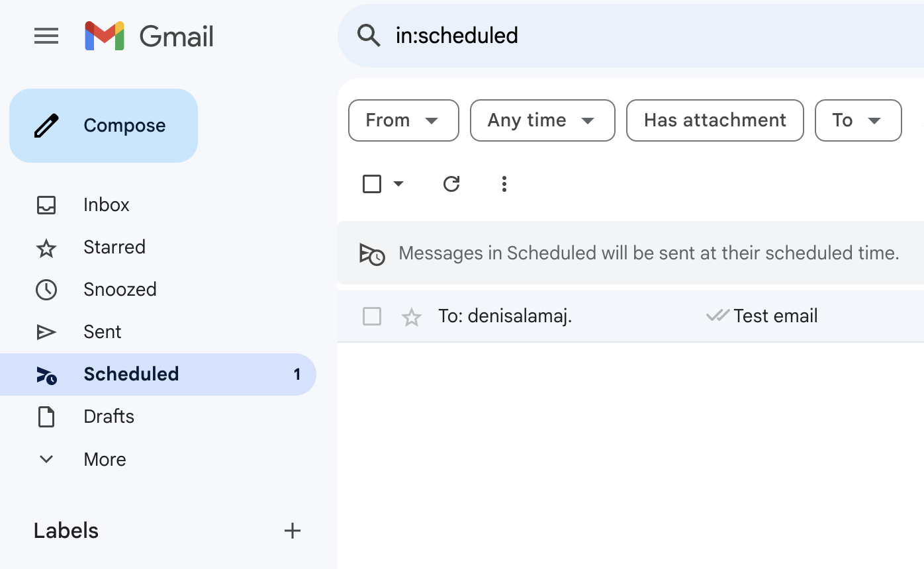
Task: Click the Snoozed clock icon
Action: pos(46,289)
